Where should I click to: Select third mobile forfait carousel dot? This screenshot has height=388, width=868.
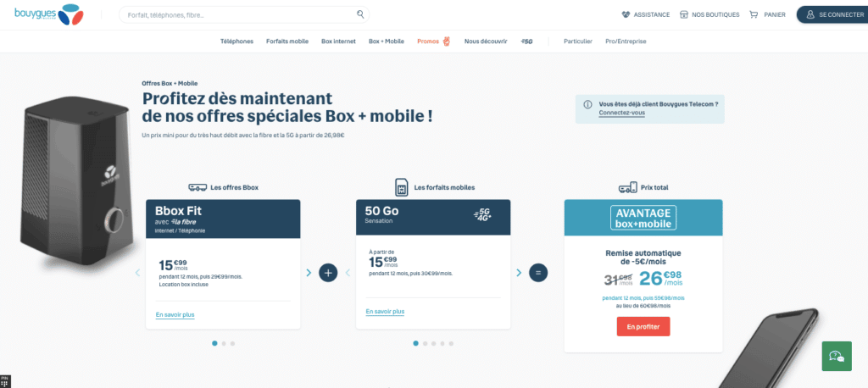pyautogui.click(x=433, y=343)
